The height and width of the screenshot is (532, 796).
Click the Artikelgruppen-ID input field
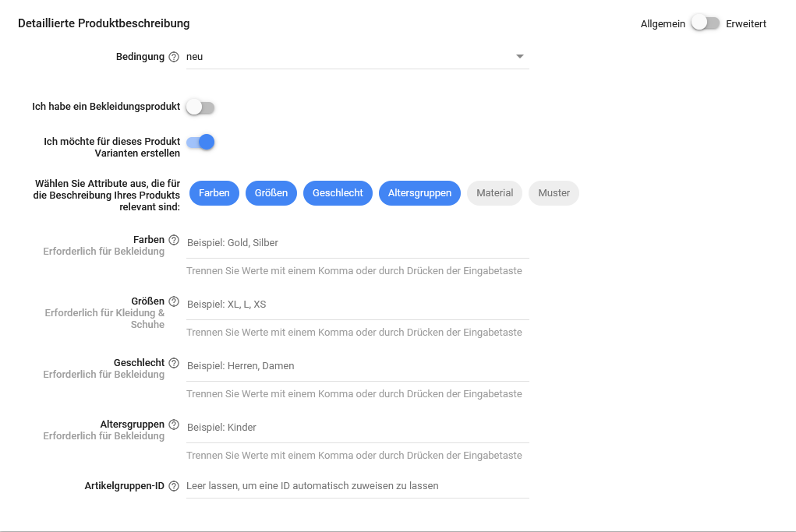click(357, 486)
